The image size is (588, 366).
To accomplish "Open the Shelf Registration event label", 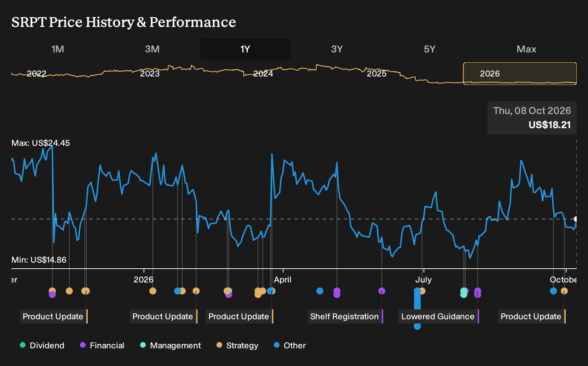I will (x=345, y=316).
